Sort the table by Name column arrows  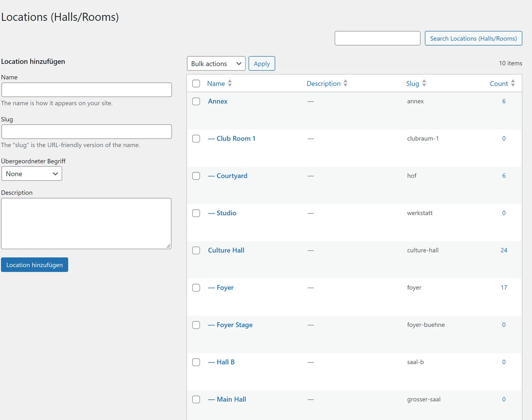tap(230, 83)
